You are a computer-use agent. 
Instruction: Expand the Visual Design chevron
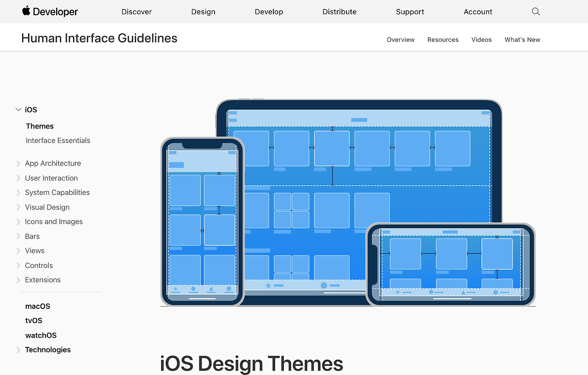coord(18,207)
